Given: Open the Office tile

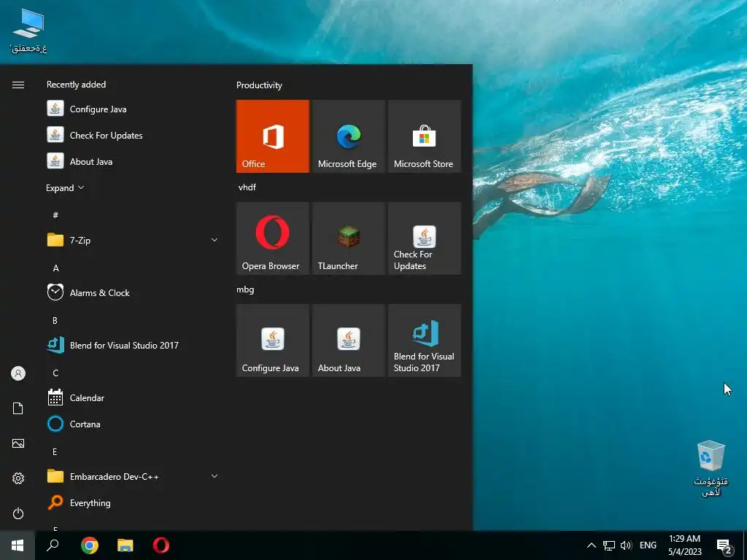Looking at the screenshot, I should [273, 136].
